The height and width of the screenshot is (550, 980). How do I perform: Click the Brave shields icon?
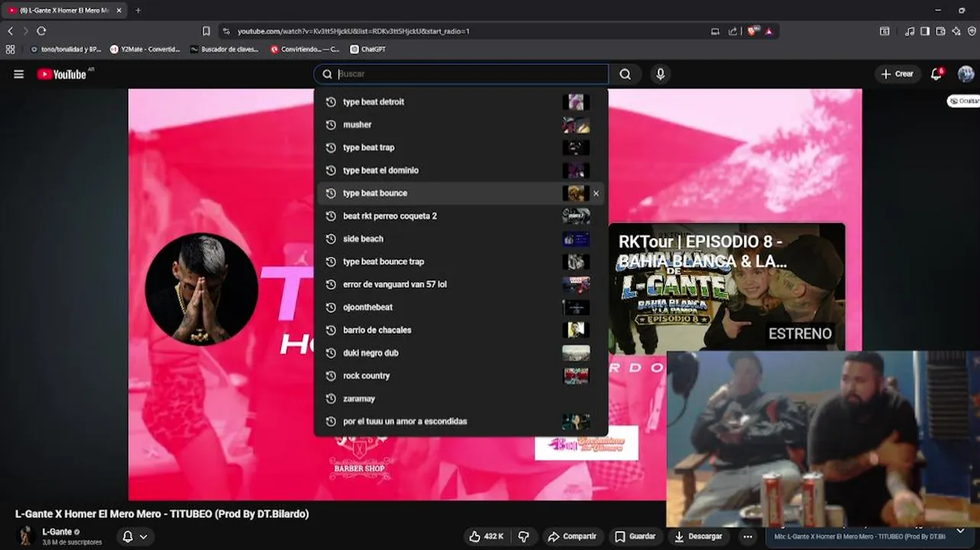point(752,31)
